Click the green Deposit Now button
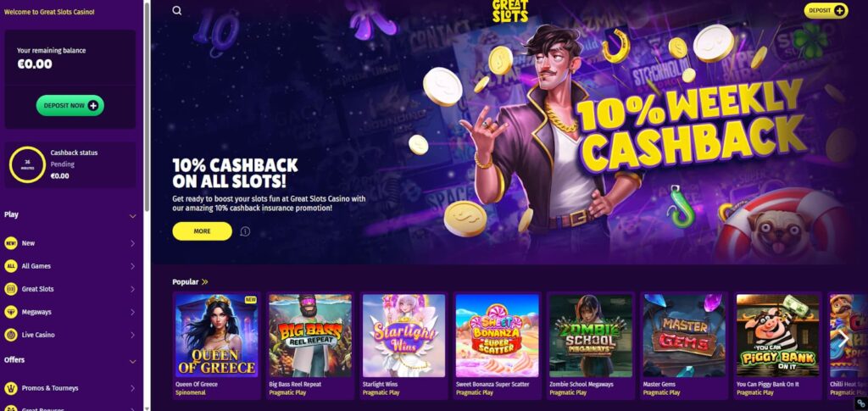The width and height of the screenshot is (868, 411). (70, 106)
